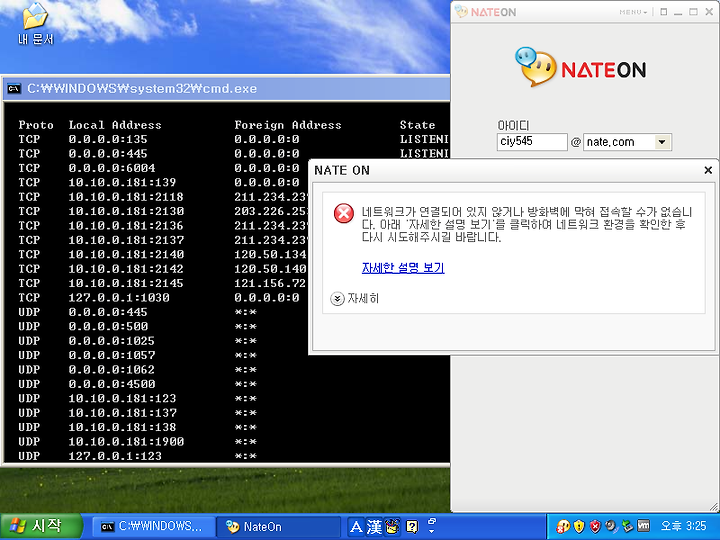Viewport: 720px width, 540px height.
Task: Open the MENU dropdown in NateOn
Action: pos(633,12)
